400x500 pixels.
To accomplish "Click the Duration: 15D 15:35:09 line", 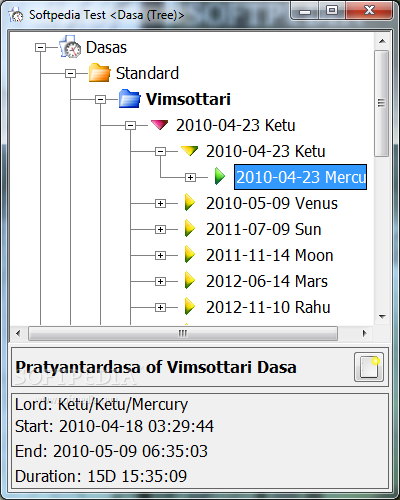I will coord(101,476).
